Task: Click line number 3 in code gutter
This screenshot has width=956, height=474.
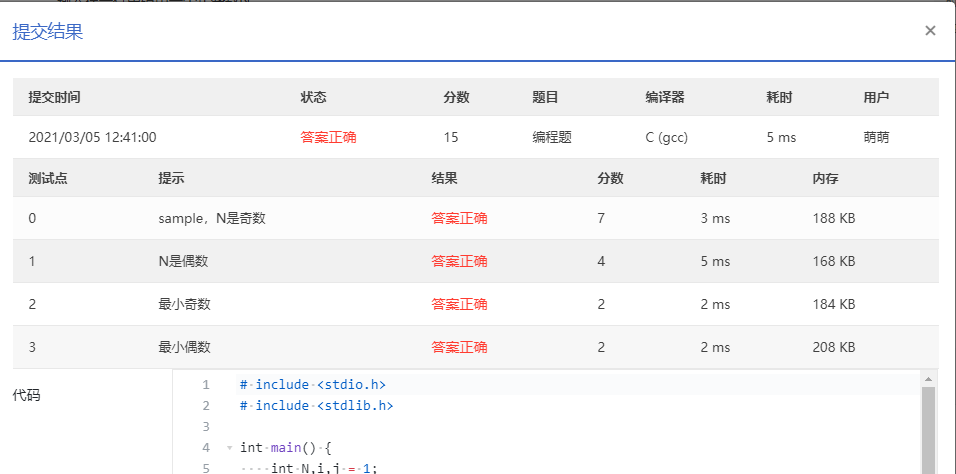Action: 205,426
